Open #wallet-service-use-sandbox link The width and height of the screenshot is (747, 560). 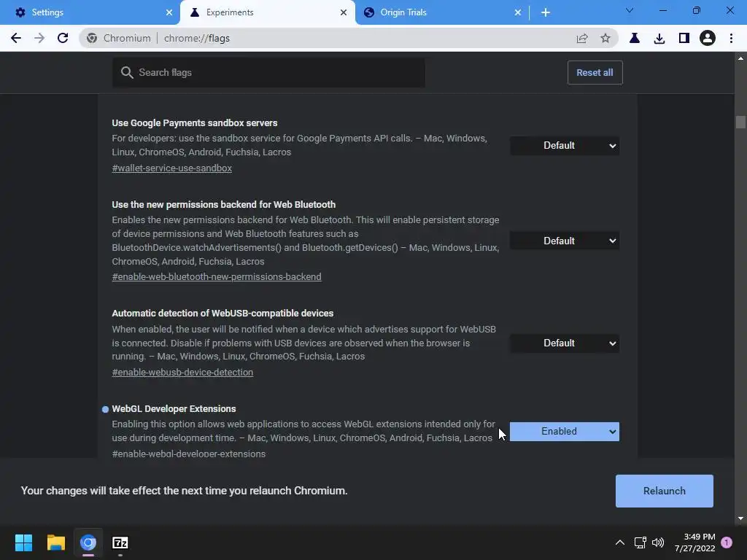pyautogui.click(x=172, y=168)
